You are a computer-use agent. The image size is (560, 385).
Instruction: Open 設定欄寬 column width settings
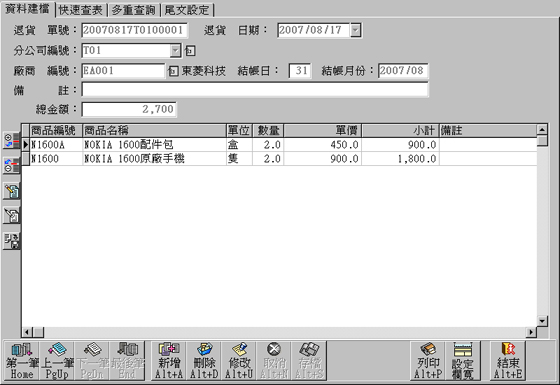(462, 361)
